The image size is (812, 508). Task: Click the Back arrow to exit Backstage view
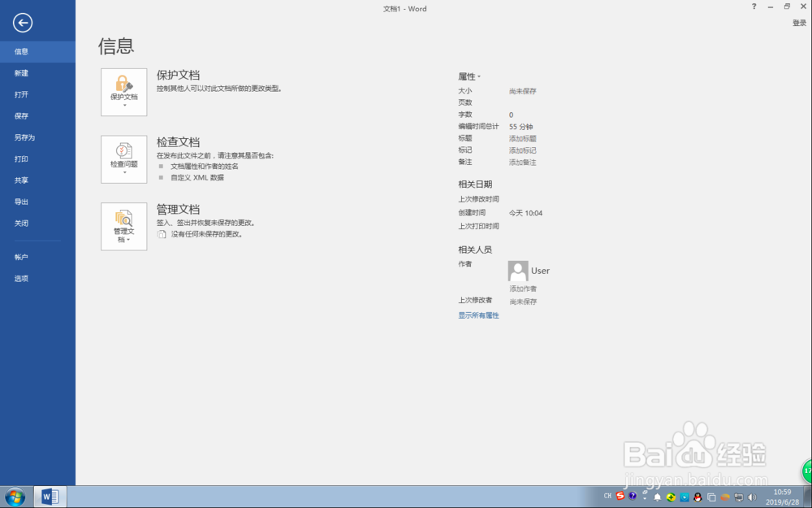coord(23,23)
